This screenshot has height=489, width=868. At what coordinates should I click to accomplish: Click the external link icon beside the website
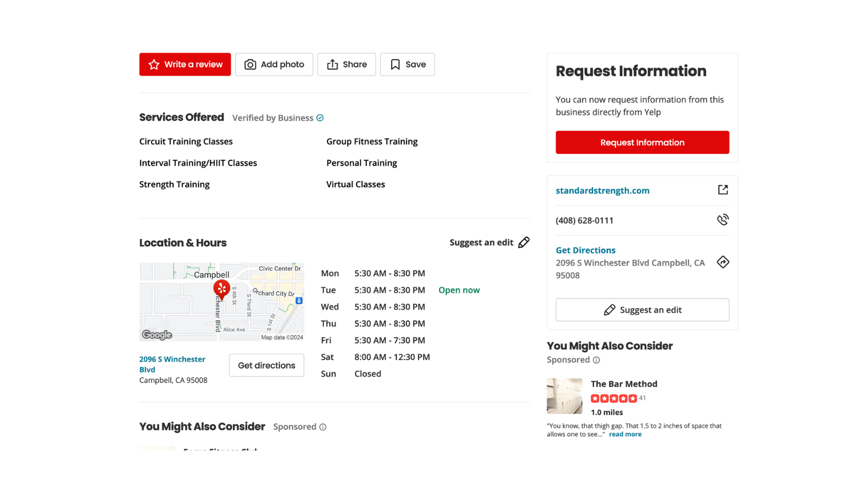722,190
